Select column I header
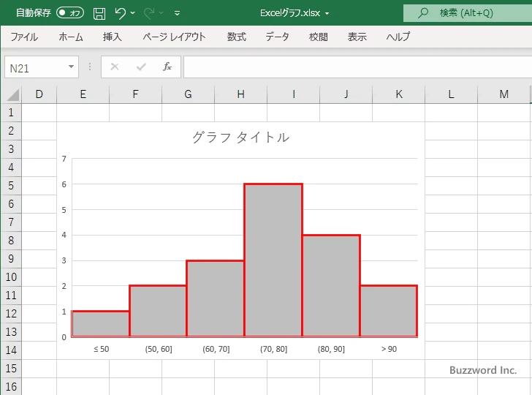 pyautogui.click(x=294, y=94)
